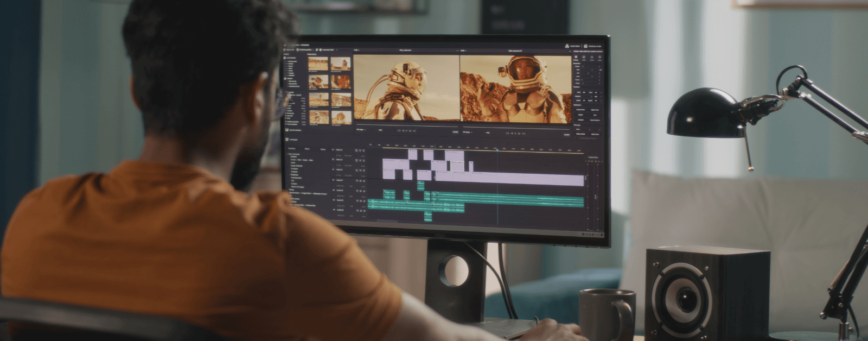This screenshot has width=868, height=341.
Task: Click the search magnifier icon in top toolbar
Action: [x=317, y=50]
